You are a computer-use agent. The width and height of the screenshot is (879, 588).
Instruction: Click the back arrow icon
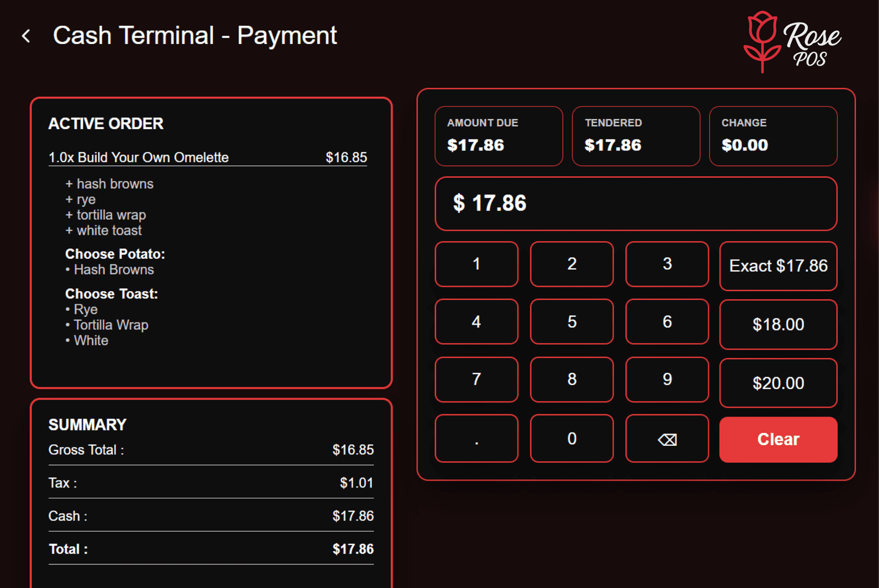[x=26, y=36]
